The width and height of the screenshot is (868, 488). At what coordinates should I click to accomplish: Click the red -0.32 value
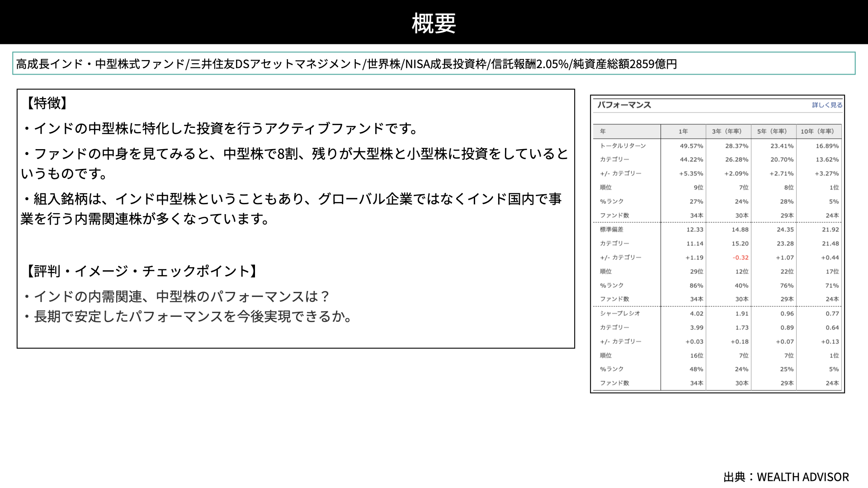coord(741,258)
